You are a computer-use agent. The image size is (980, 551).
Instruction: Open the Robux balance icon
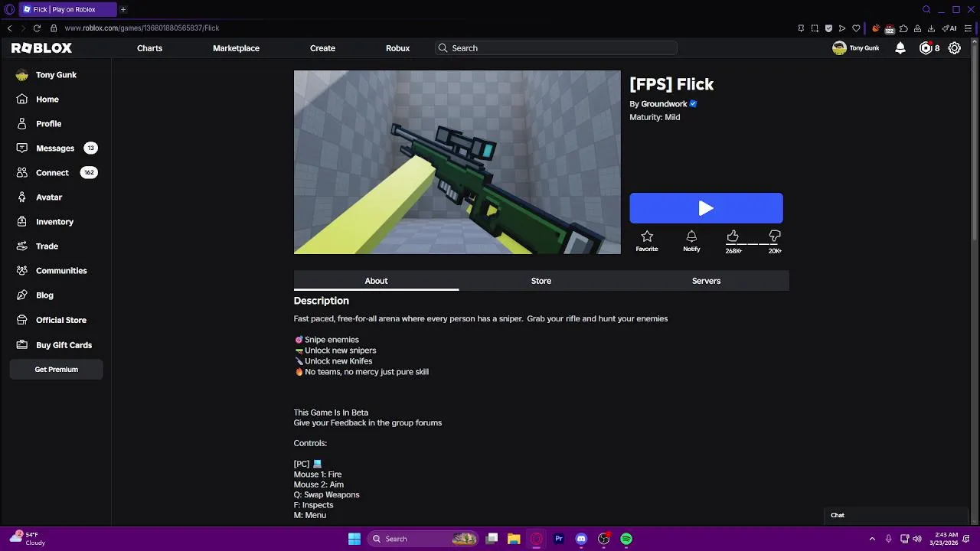[x=926, y=48]
